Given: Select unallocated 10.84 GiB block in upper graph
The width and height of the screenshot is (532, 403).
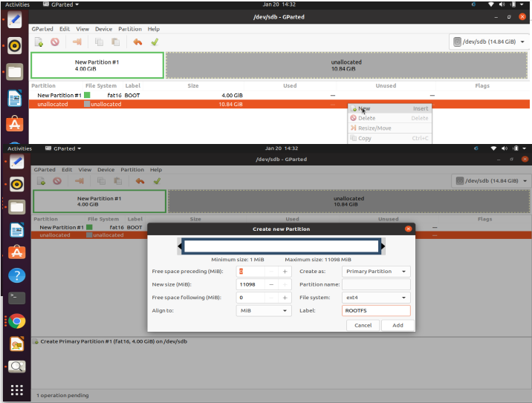Looking at the screenshot, I should pos(346,65).
